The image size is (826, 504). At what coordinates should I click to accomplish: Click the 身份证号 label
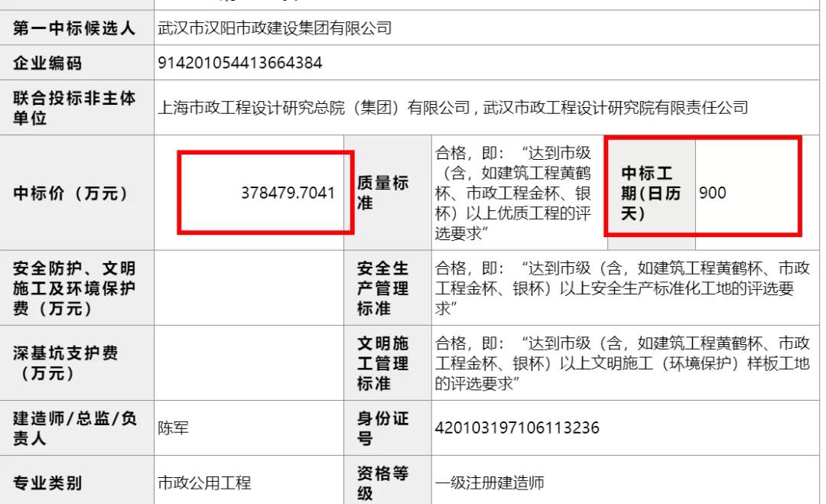pos(383,428)
